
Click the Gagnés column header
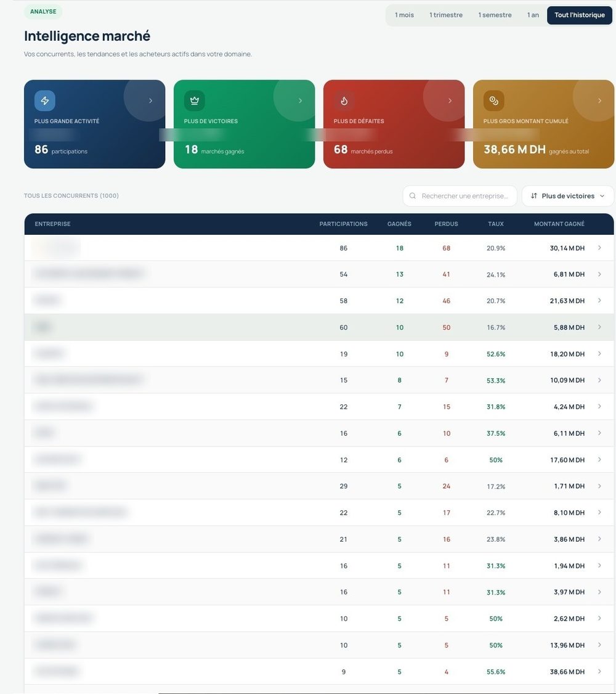pos(399,224)
